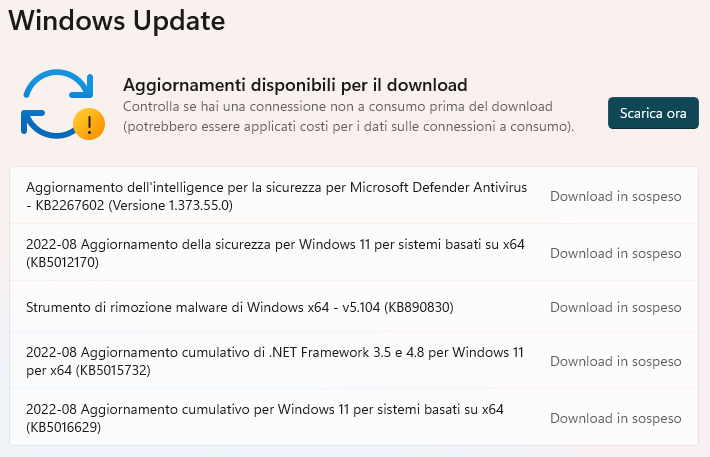Click the 'Controlla se hai una connessione' description
Image resolution: width=710 pixels, height=457 pixels.
pos(337,106)
